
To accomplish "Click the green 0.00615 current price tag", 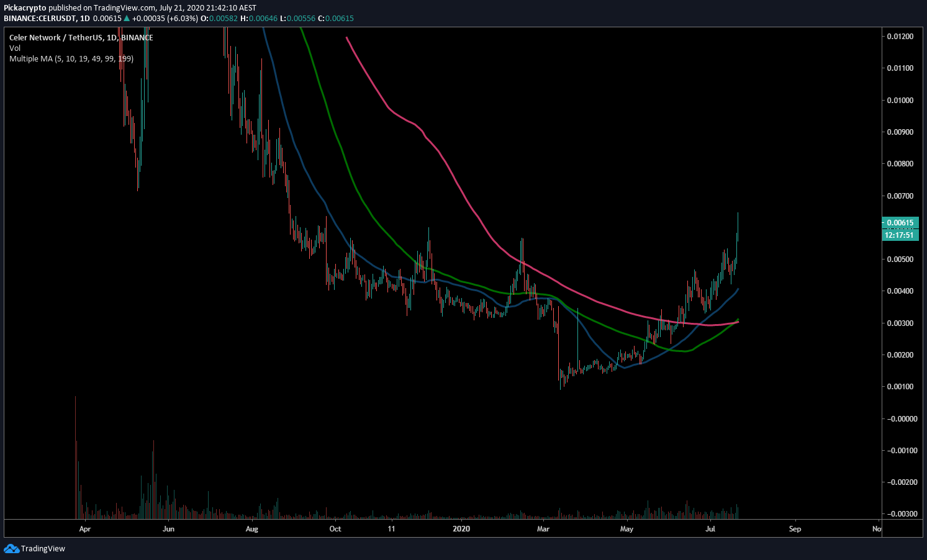I will pyautogui.click(x=900, y=222).
